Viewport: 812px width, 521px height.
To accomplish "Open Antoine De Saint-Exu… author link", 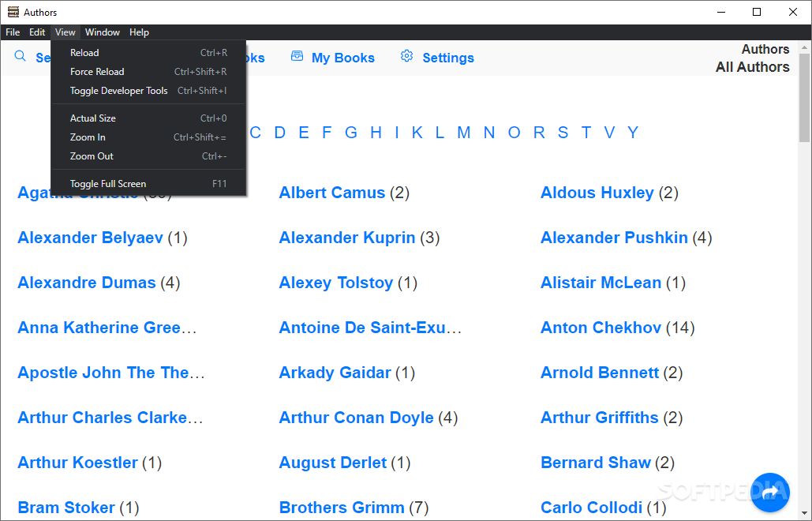I will pos(370,328).
